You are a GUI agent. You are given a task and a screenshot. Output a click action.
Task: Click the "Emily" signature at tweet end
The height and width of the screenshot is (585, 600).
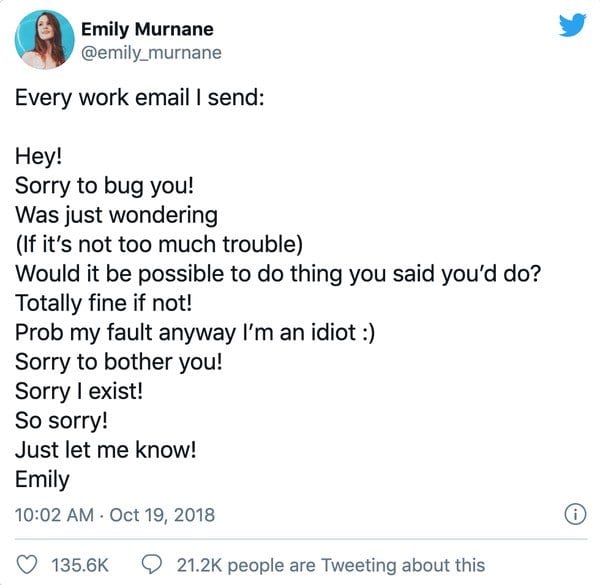pyautogui.click(x=43, y=479)
